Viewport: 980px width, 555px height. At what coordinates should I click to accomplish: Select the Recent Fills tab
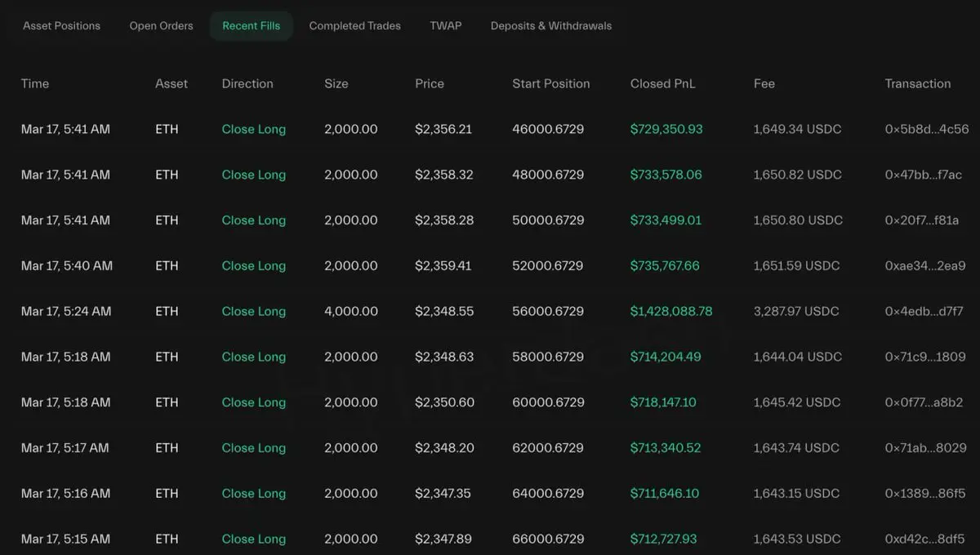pyautogui.click(x=251, y=25)
